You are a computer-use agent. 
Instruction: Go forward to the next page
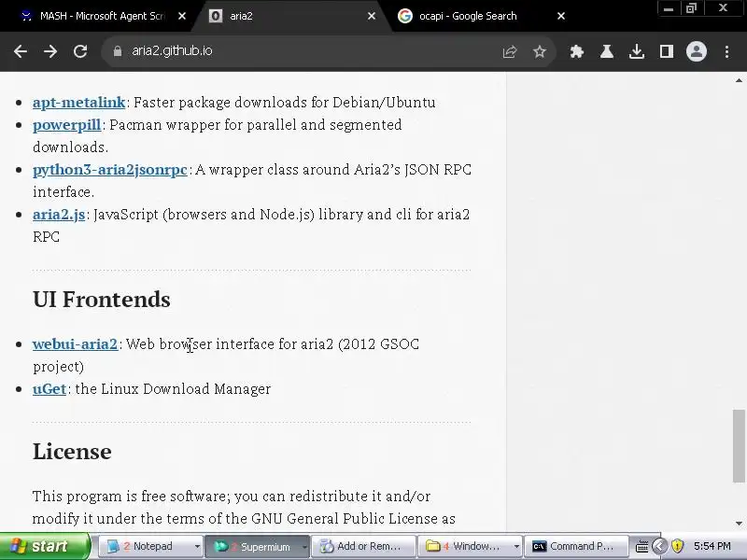click(50, 51)
